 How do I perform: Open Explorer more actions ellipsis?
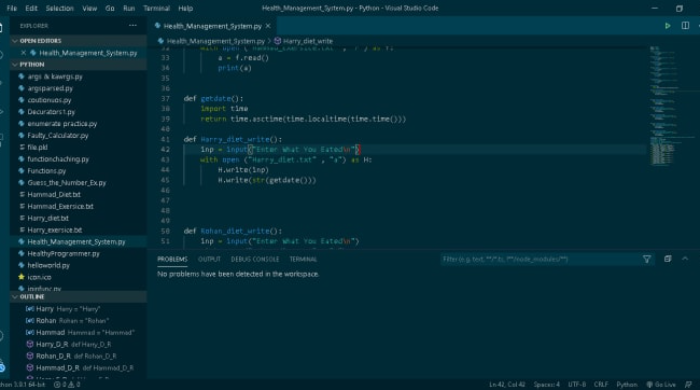[133, 25]
